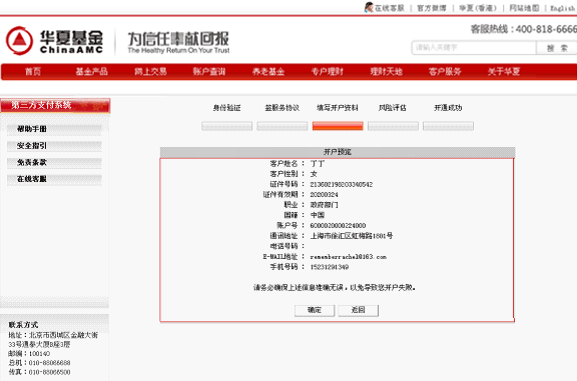
Task: Open the 养老基金 menu
Action: coord(268,71)
